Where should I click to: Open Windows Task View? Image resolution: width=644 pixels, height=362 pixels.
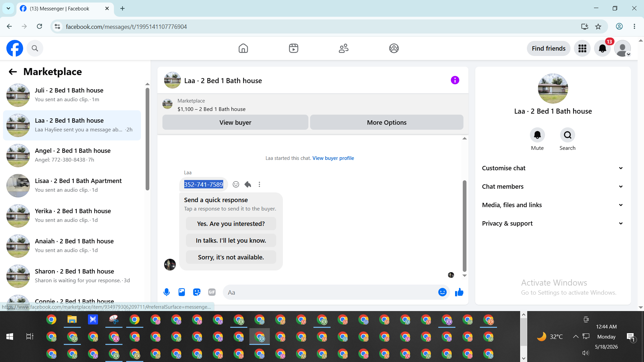(x=30, y=337)
